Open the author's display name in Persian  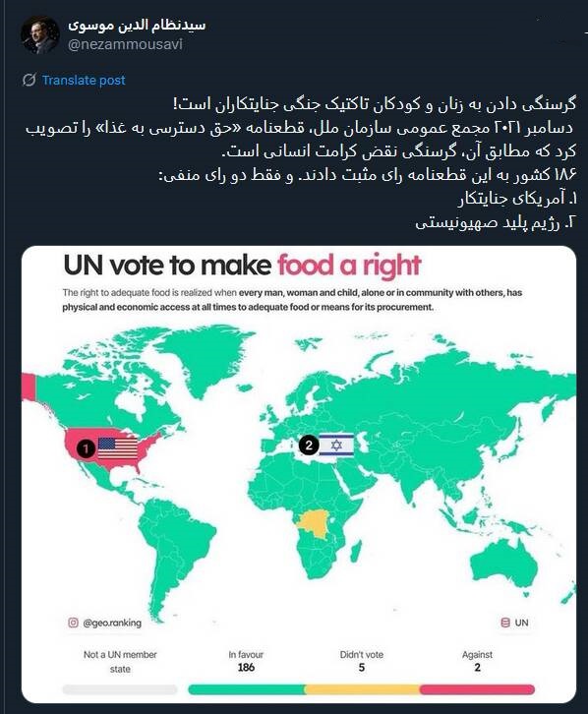(137, 25)
